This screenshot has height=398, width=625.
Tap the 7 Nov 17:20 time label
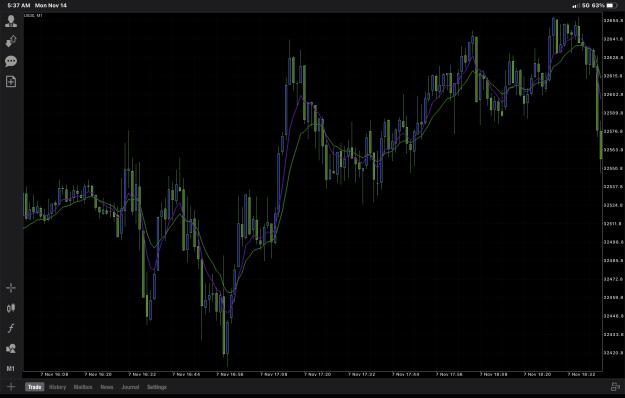pos(317,374)
